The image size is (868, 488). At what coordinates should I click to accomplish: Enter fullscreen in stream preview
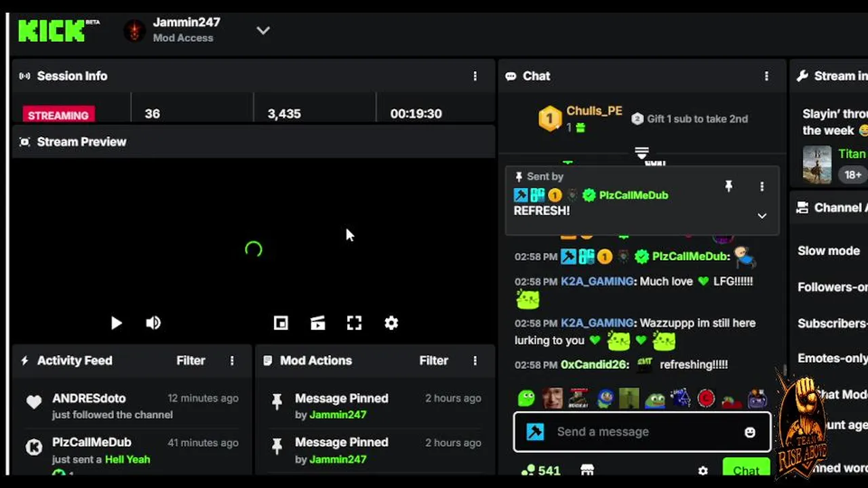click(x=354, y=323)
